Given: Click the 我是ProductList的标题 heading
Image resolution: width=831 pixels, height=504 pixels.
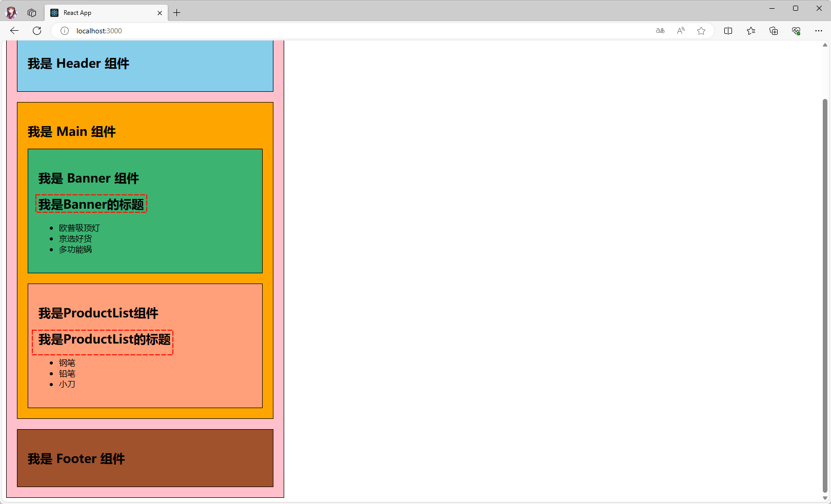Looking at the screenshot, I should [x=104, y=339].
